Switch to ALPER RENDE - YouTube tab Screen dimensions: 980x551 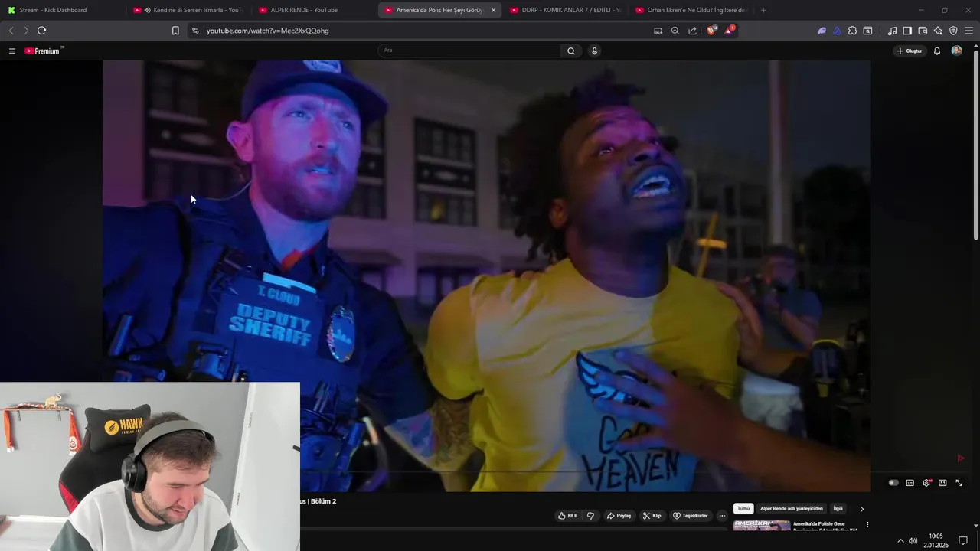(x=312, y=10)
